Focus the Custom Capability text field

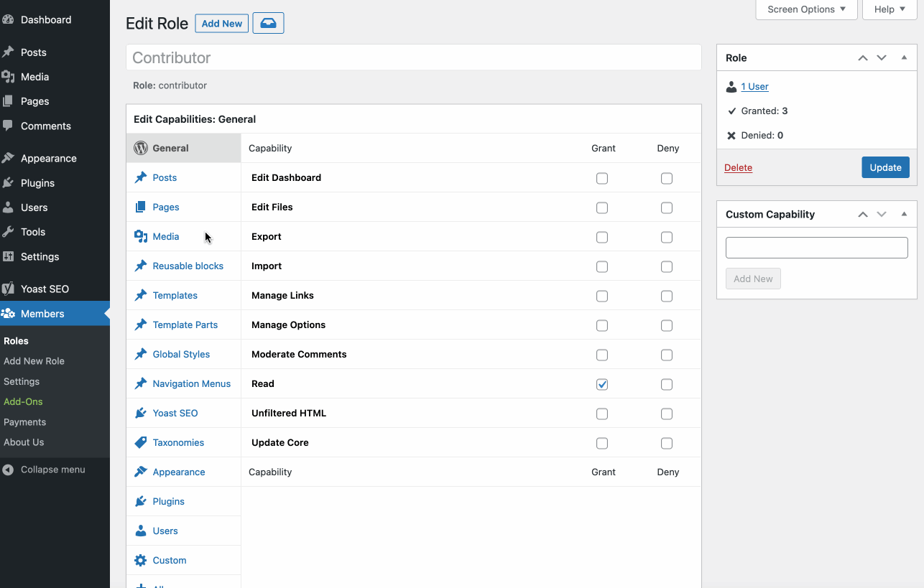tap(817, 248)
